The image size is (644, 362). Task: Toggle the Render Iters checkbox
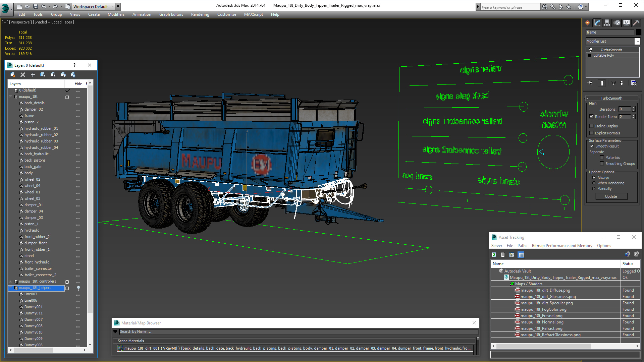[x=592, y=117]
